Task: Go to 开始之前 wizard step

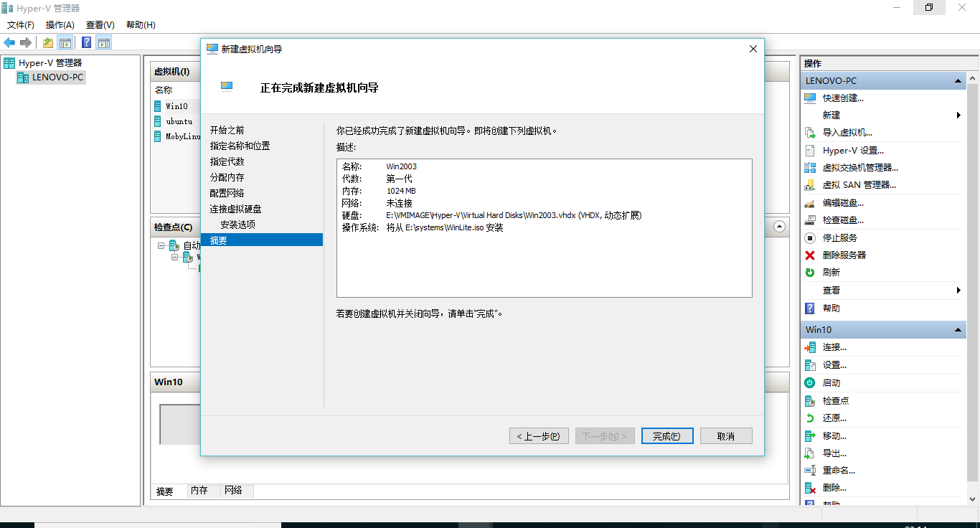Action: [227, 131]
